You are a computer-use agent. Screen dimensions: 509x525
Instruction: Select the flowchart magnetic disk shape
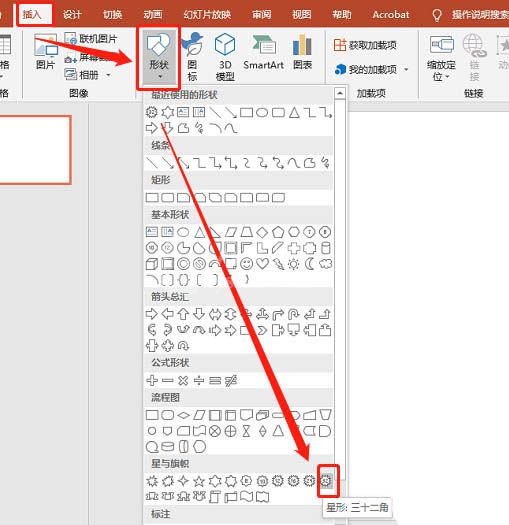pyautogui.click(x=167, y=447)
